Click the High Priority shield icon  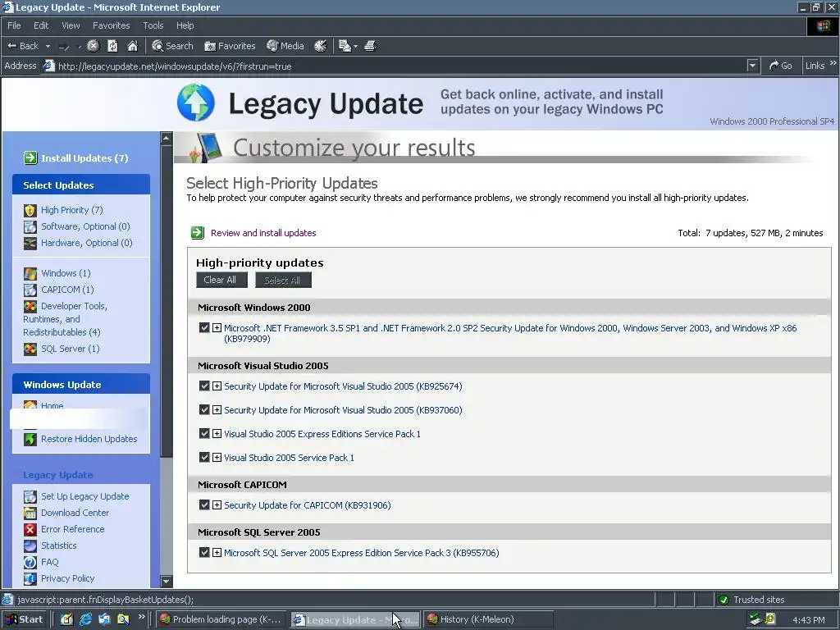point(30,210)
